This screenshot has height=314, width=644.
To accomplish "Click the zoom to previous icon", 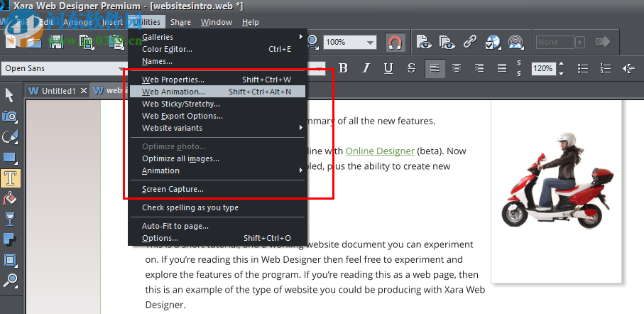I will click(x=312, y=42).
